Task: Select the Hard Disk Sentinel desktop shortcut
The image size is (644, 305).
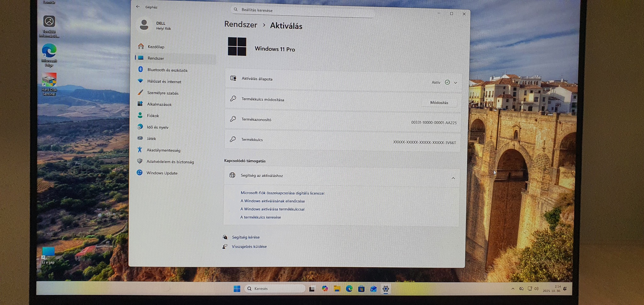Action: tap(49, 84)
